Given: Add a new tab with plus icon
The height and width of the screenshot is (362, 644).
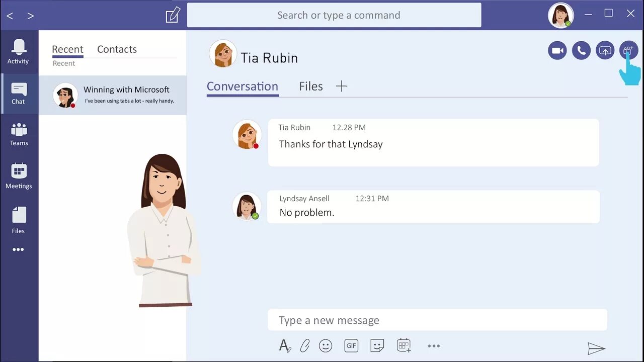Looking at the screenshot, I should click(x=342, y=86).
